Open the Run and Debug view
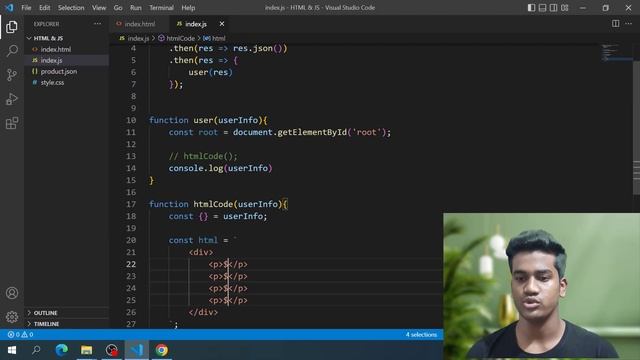The image size is (640, 360). click(12, 99)
